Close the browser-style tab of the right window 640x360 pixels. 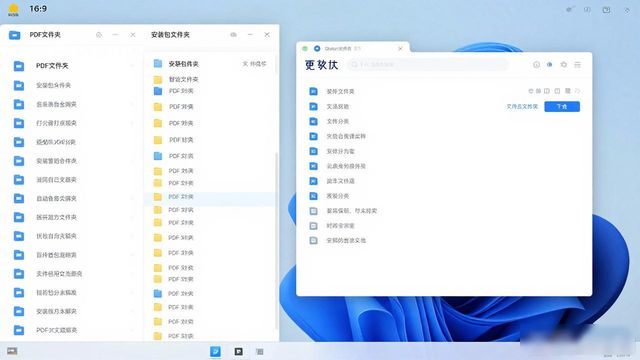(x=400, y=49)
